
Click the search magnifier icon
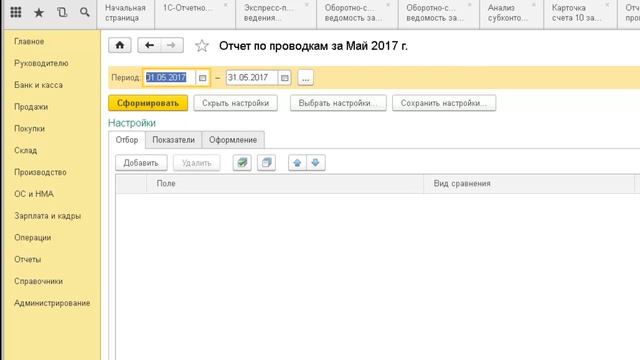tap(84, 12)
